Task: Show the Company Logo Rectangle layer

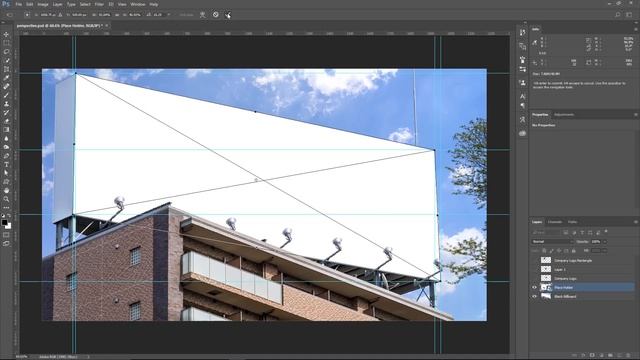Action: (534, 260)
